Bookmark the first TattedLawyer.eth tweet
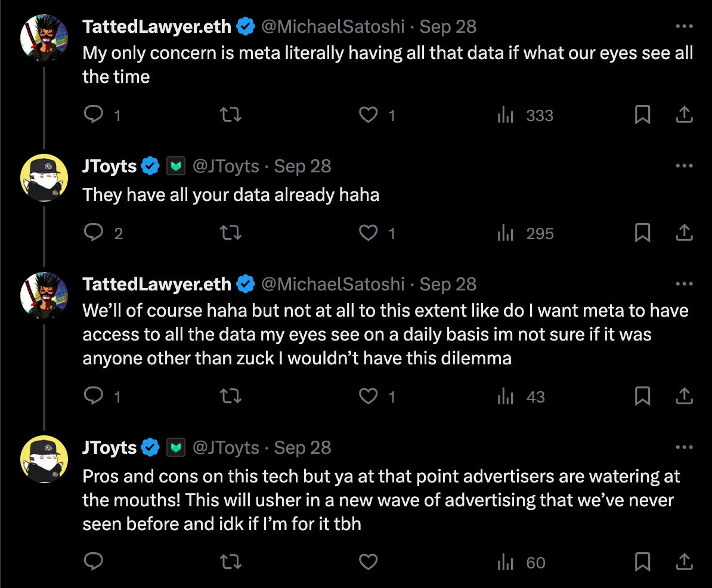 (x=642, y=114)
